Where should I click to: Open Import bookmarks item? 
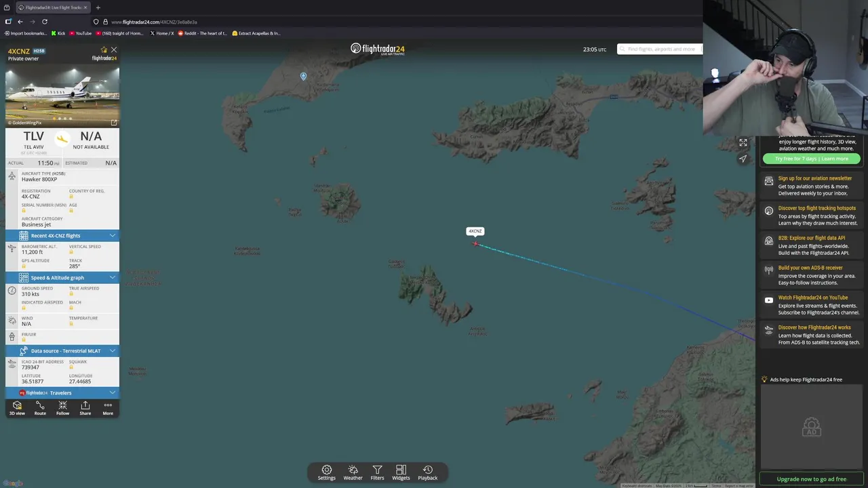tap(26, 33)
